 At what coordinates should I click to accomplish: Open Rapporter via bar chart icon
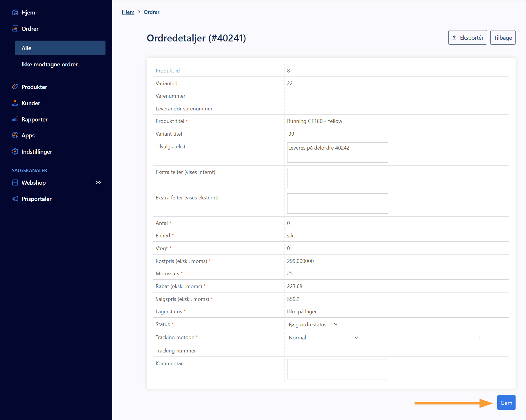pos(15,119)
